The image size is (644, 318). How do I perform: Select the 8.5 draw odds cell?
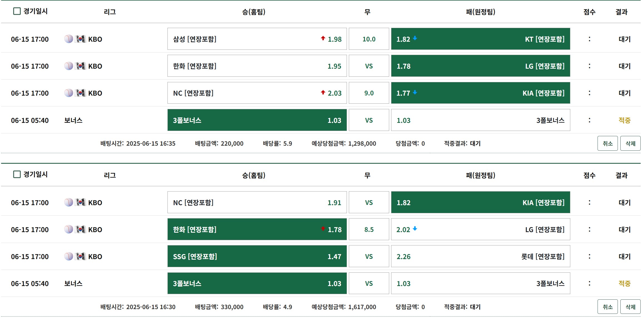click(x=369, y=229)
